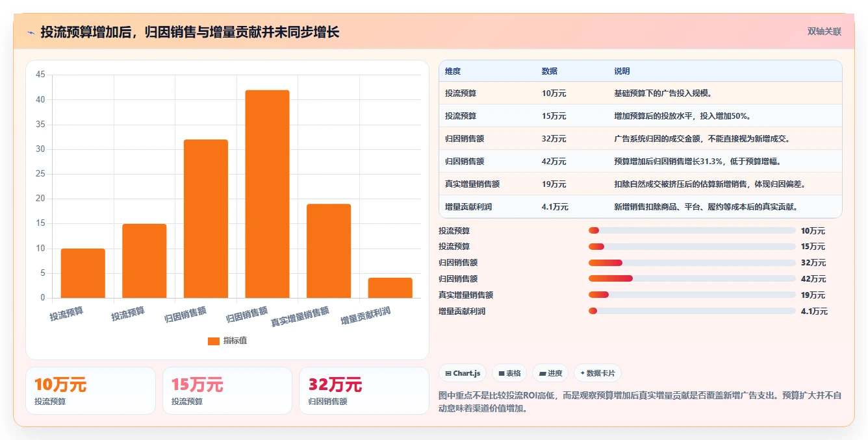Click the 10万元 cell in the table

[x=554, y=93]
